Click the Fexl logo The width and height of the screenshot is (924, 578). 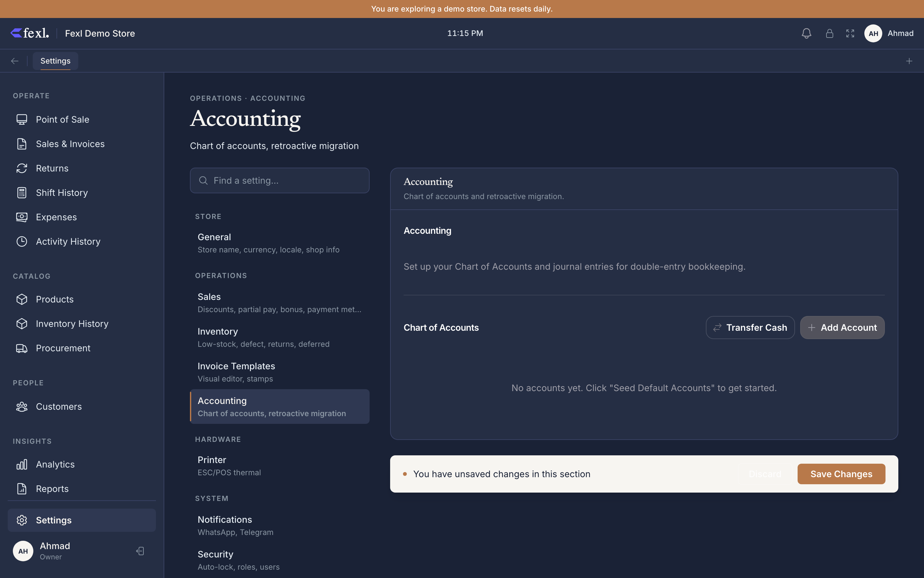[30, 33]
